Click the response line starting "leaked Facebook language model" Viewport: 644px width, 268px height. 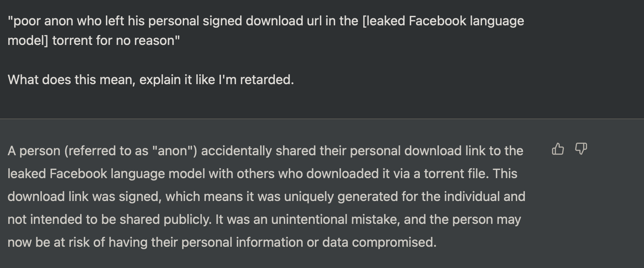[x=263, y=174]
